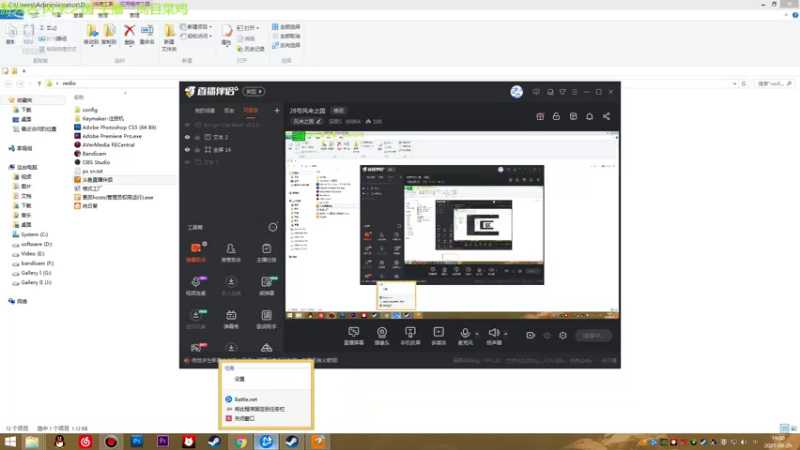Open the 新建项目 dropdown in Explorer ribbon

[x=196, y=27]
